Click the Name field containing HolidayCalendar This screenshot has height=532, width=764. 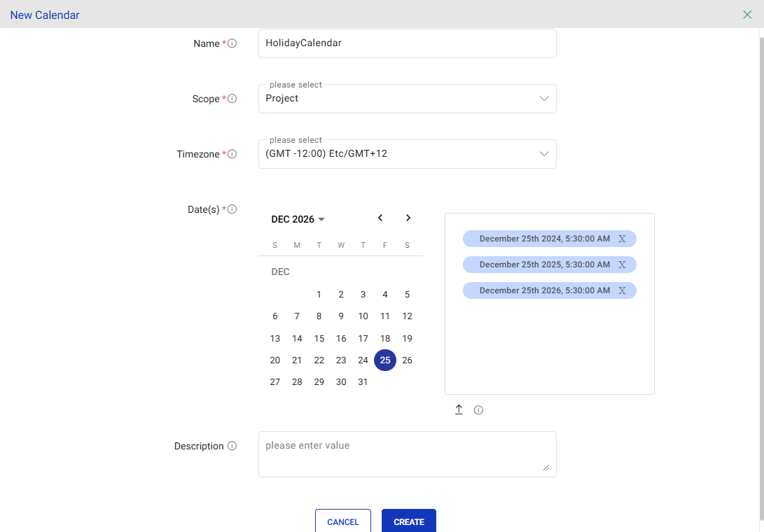click(407, 43)
